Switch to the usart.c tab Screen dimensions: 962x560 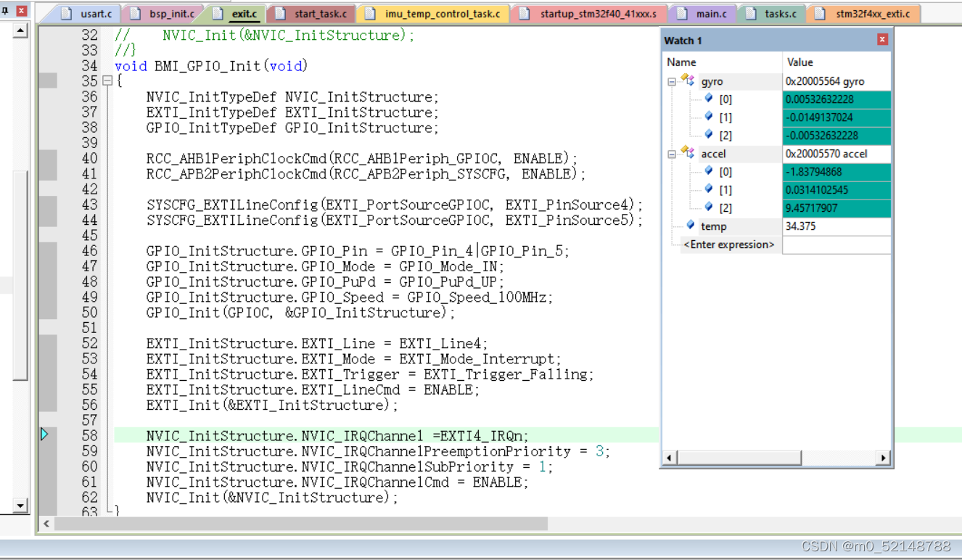[x=89, y=14]
